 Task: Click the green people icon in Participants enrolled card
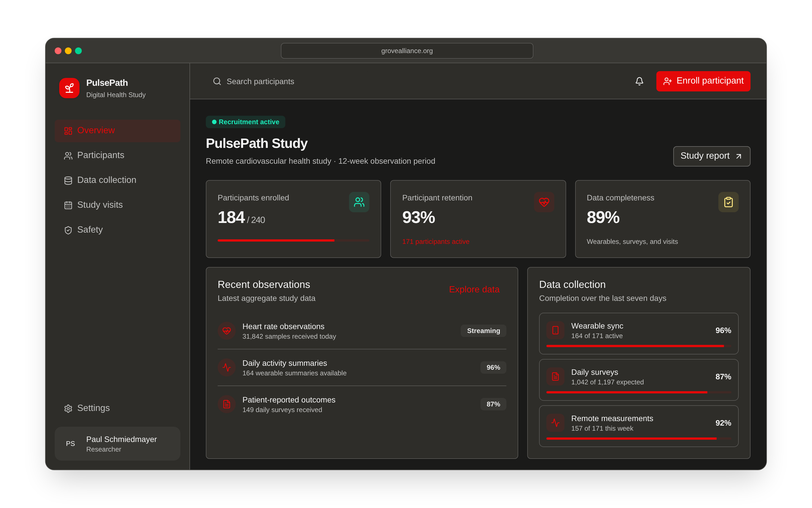point(359,202)
